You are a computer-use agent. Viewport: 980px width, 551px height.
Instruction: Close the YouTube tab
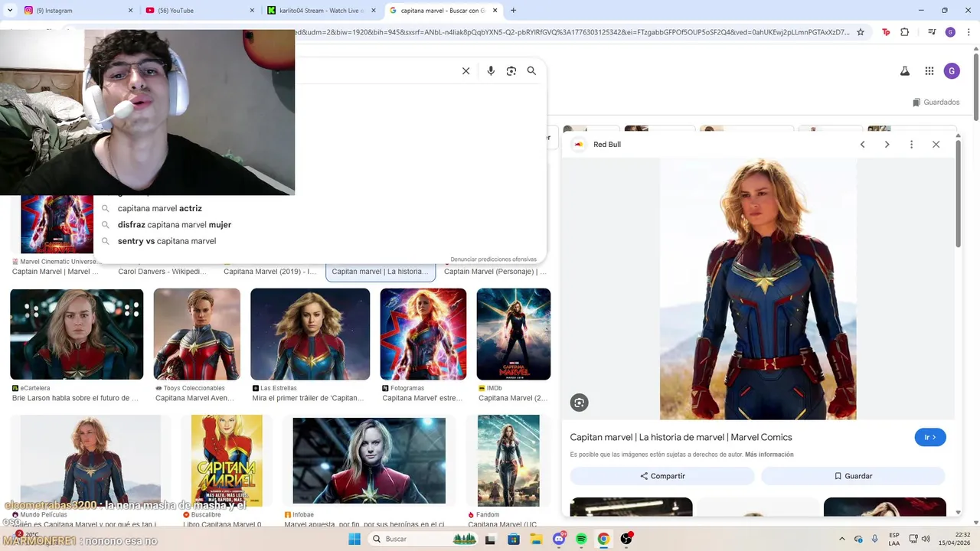253,11
